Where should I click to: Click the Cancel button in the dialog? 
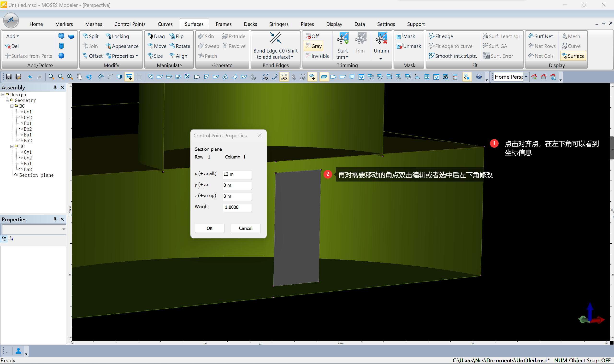click(x=245, y=228)
